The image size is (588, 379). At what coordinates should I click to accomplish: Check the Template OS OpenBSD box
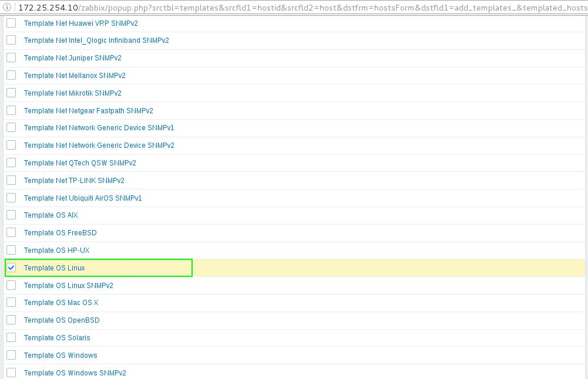tap(11, 320)
